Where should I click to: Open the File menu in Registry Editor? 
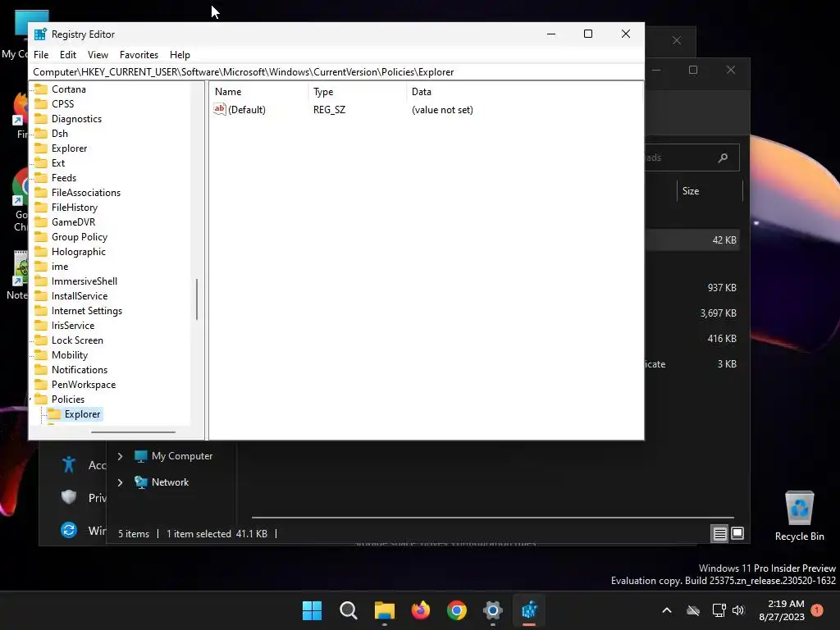(41, 55)
